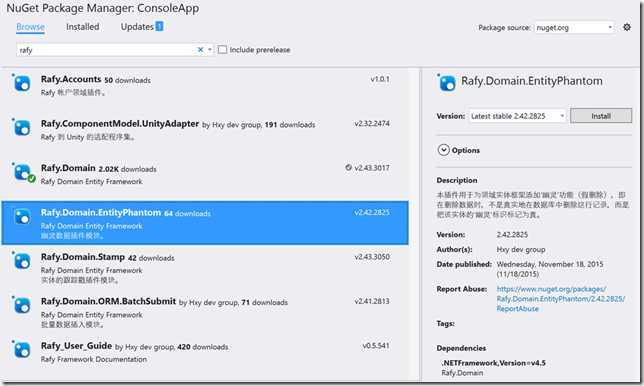This screenshot has width=644, height=386.
Task: Click Rafy.Accounts package icon
Action: (x=21, y=83)
